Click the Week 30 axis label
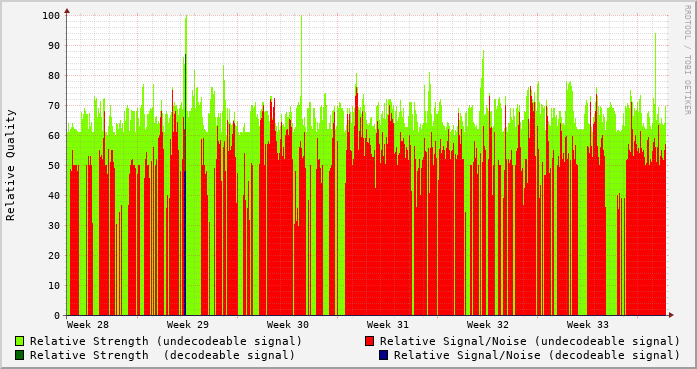Screen dimensions: 697x369 (288, 325)
